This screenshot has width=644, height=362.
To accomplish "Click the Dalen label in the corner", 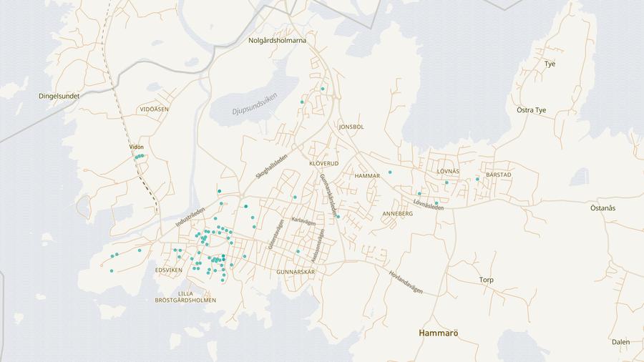I will click(x=620, y=342).
